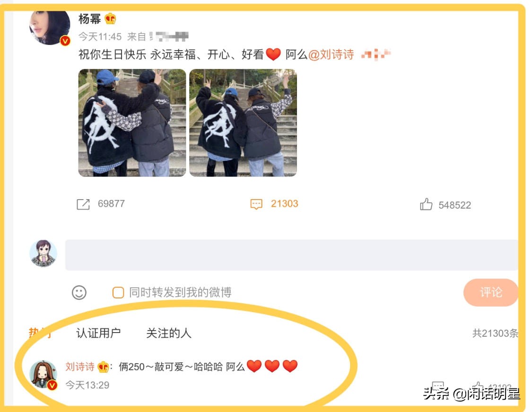532x412 pixels.
Task: Click your cartoon avatar beside comment box
Action: click(43, 254)
